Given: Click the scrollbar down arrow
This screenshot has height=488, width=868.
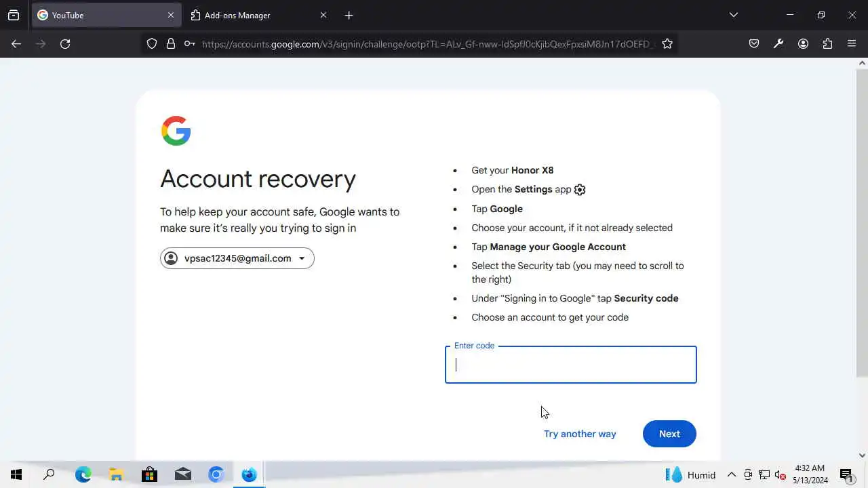Looking at the screenshot, I should point(862,455).
